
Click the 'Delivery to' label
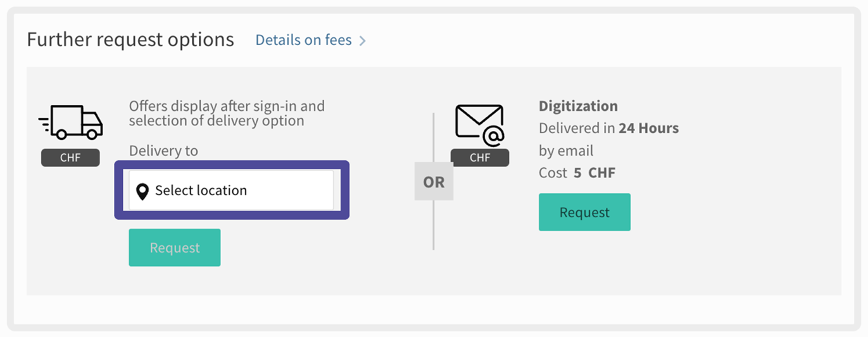coord(163,151)
